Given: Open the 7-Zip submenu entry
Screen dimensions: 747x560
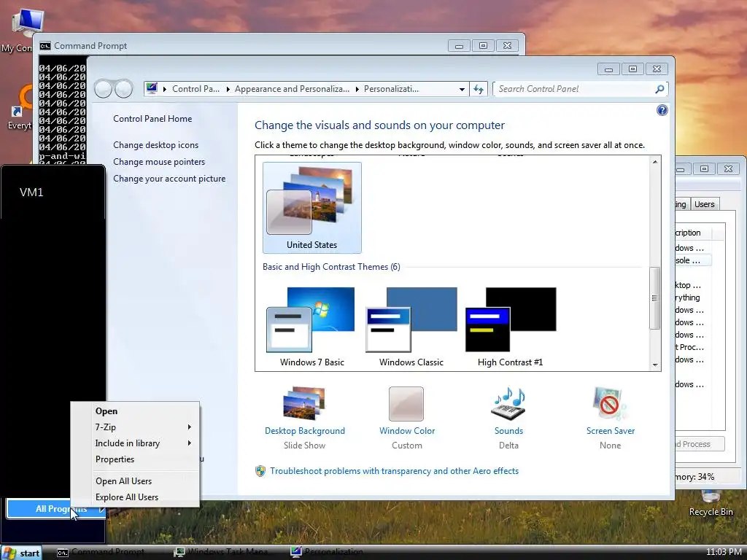Looking at the screenshot, I should 135,427.
